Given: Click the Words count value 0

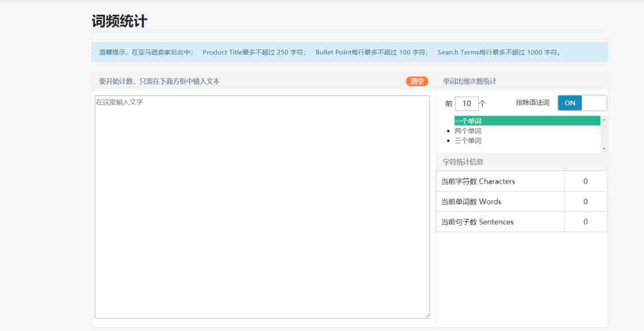Looking at the screenshot, I should 586,202.
